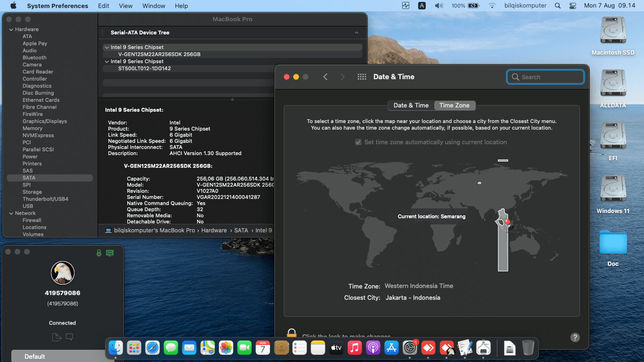Open Podcasts from the Dock
This screenshot has width=644, height=362.
pos(373,348)
